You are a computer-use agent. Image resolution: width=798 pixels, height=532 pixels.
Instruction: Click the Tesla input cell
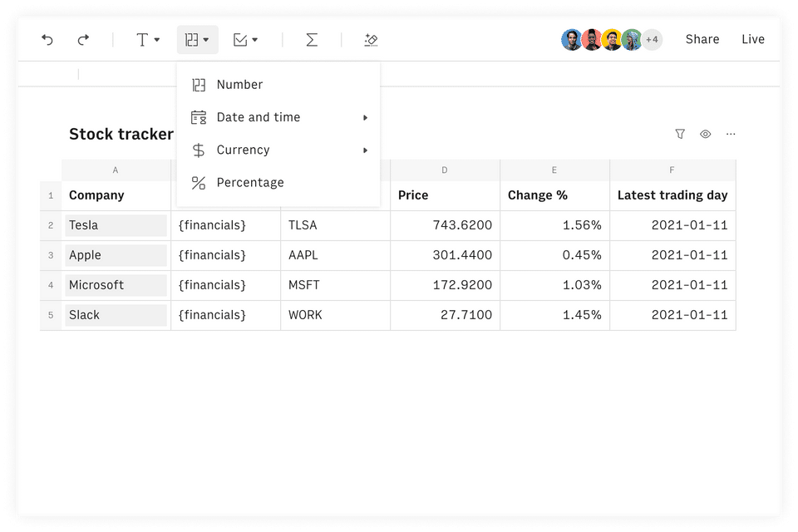(116, 225)
